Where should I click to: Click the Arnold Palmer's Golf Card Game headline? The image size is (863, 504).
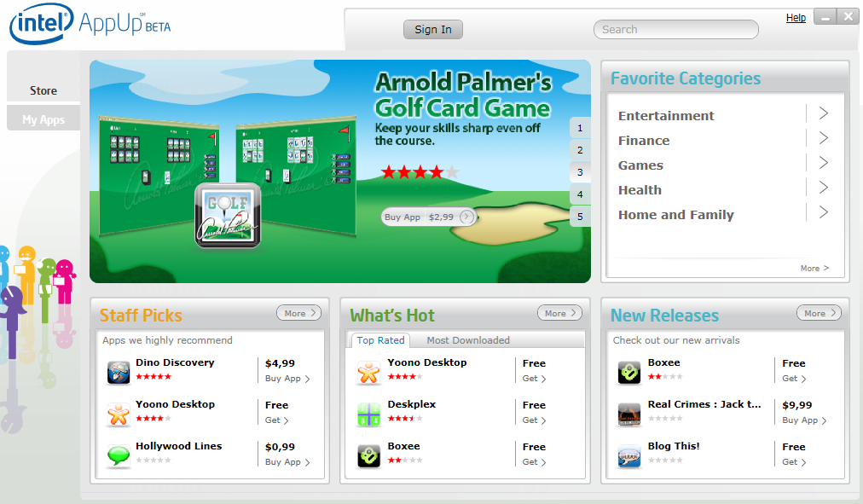tap(463, 96)
